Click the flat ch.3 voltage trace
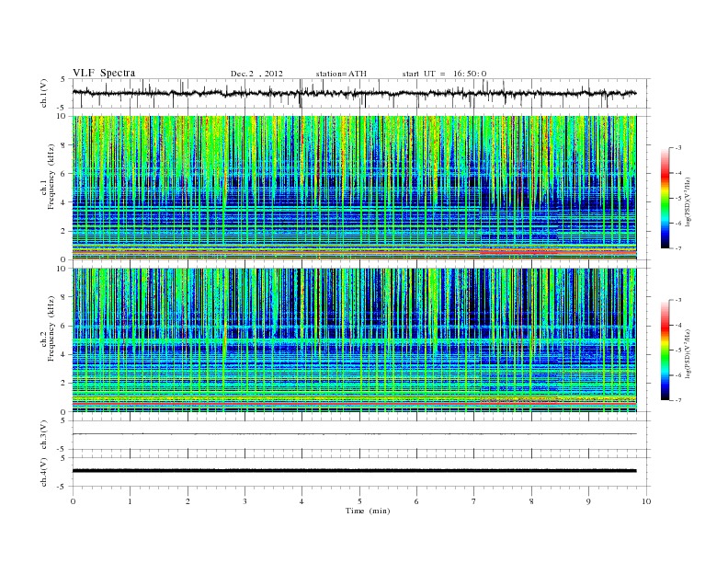The image size is (728, 563). [x=354, y=434]
